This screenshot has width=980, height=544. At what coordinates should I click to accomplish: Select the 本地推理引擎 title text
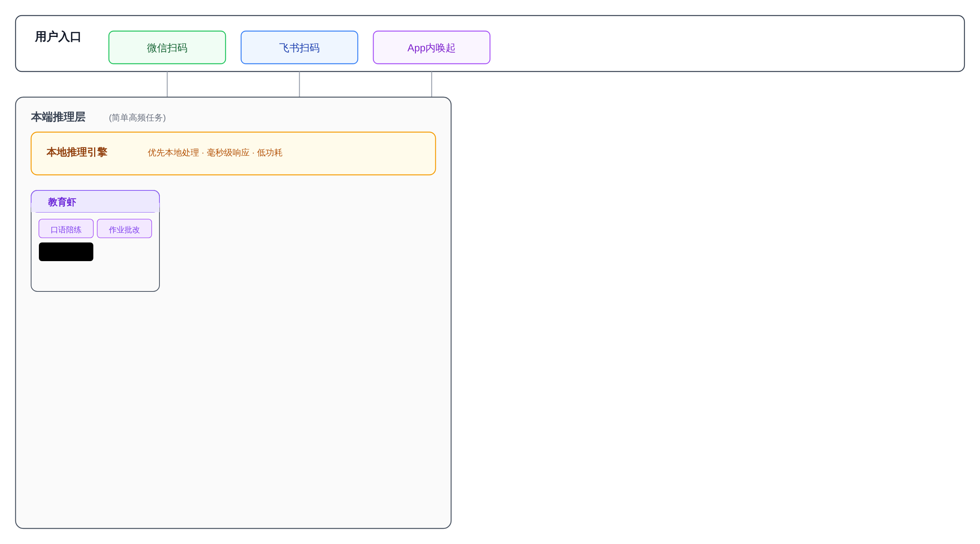pyautogui.click(x=77, y=152)
